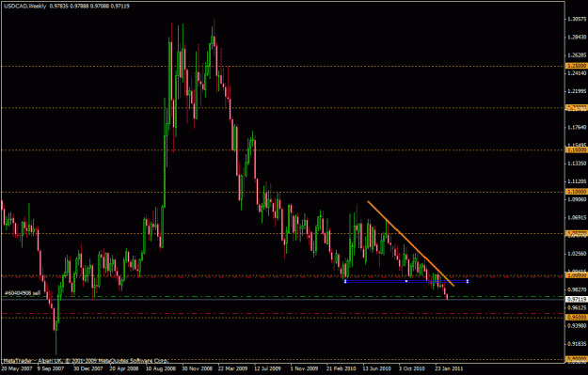Click the orange descending trendline on the chart

[x=410, y=243]
